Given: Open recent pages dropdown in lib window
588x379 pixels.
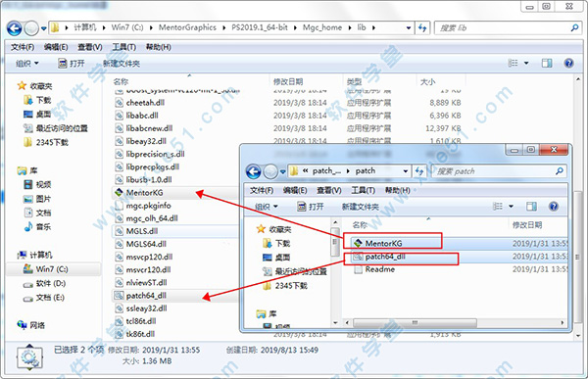Looking at the screenshot, I should (43, 28).
